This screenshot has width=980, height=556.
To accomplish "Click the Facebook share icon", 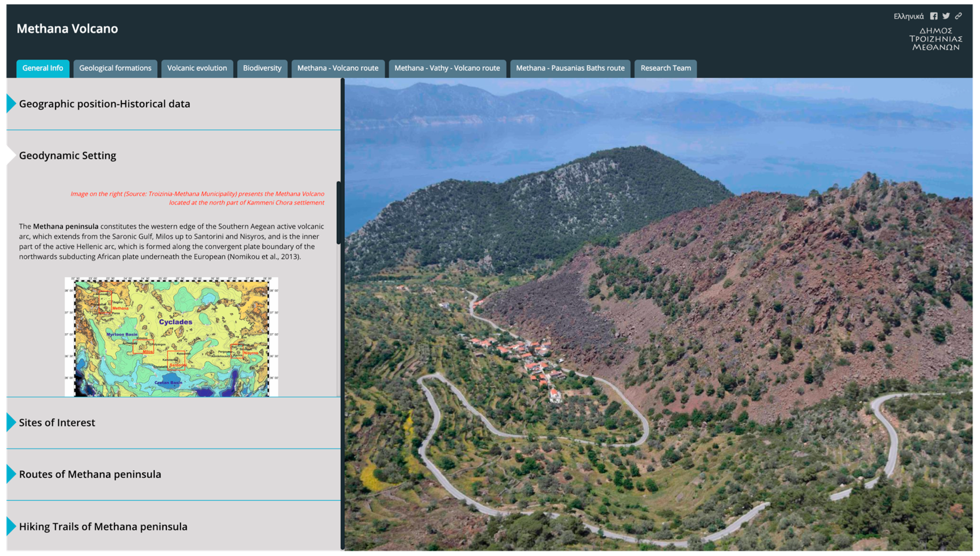I will point(934,16).
